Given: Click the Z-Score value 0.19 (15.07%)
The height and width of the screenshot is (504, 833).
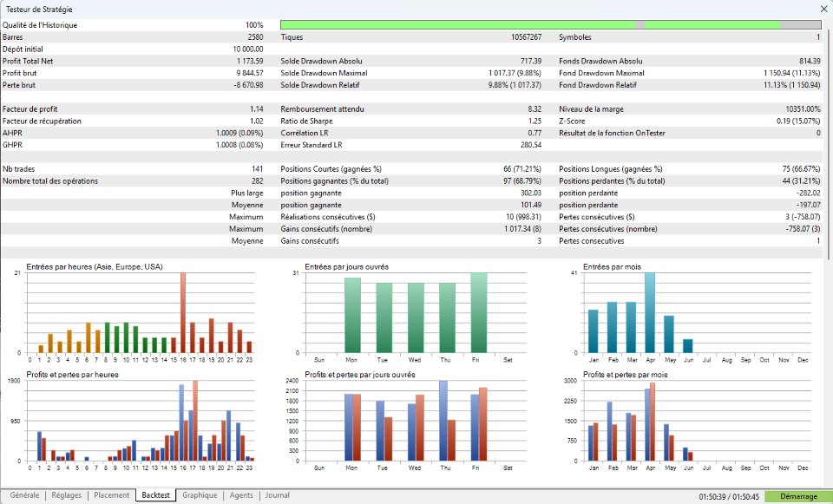Looking at the screenshot, I should (x=798, y=121).
